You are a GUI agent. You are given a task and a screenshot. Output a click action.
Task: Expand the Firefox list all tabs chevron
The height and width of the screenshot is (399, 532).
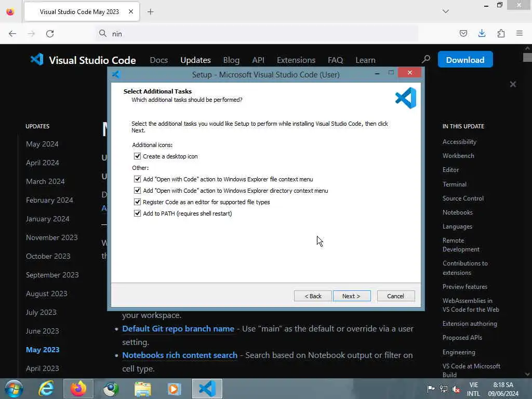(445, 11)
